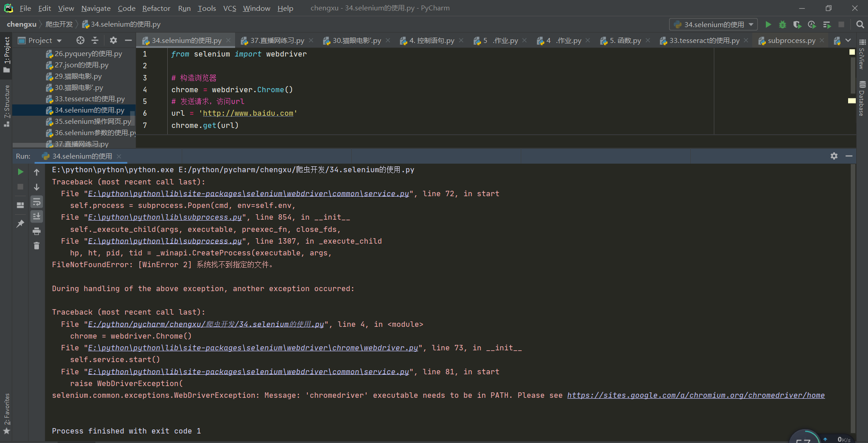Toggle the 1: Project tool window stripe

(7, 55)
